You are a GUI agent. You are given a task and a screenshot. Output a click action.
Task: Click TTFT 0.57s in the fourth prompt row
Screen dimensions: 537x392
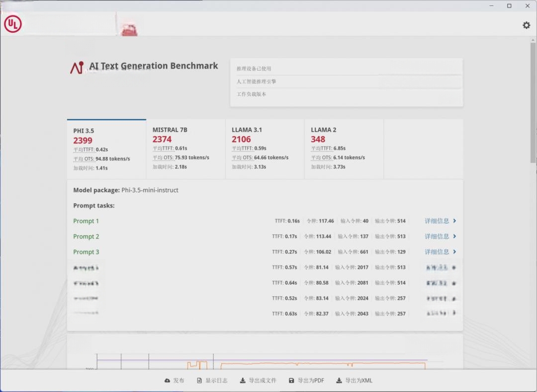284,267
